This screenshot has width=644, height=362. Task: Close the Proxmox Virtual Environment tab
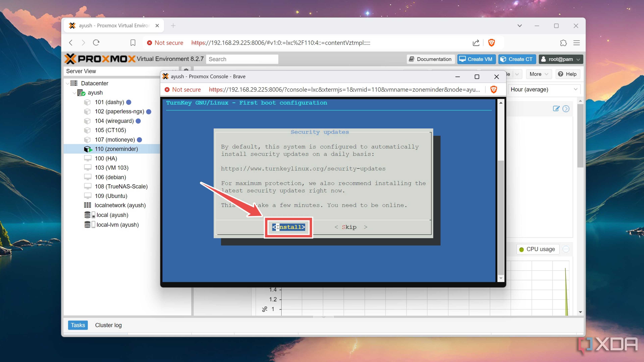pos(157,25)
